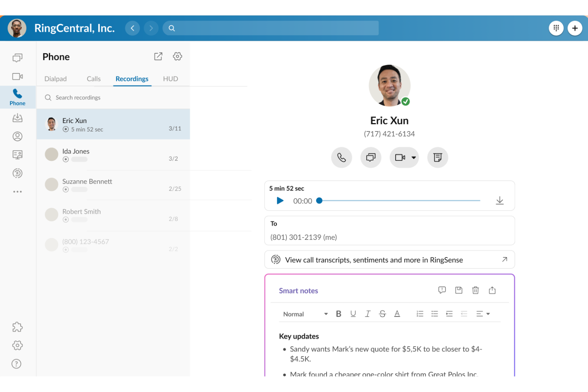Screen dimensions: 588x392
Task: Give feedback on Smart notes
Action: [442, 290]
